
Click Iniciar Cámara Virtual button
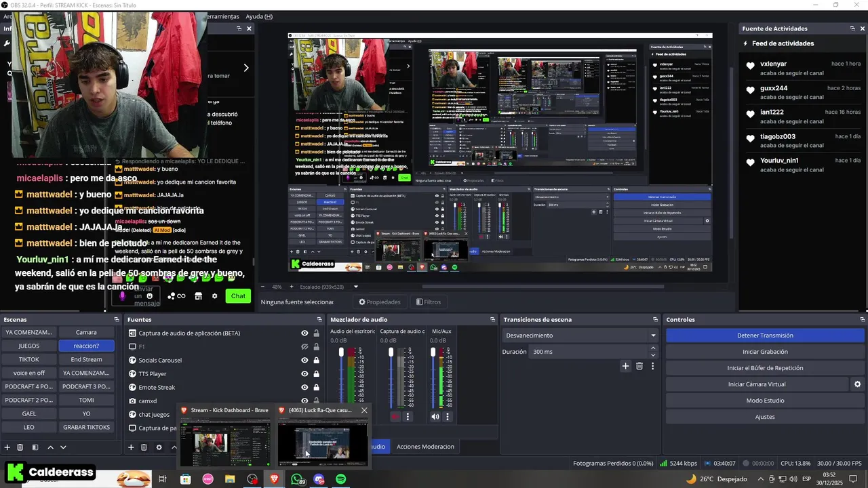757,384
